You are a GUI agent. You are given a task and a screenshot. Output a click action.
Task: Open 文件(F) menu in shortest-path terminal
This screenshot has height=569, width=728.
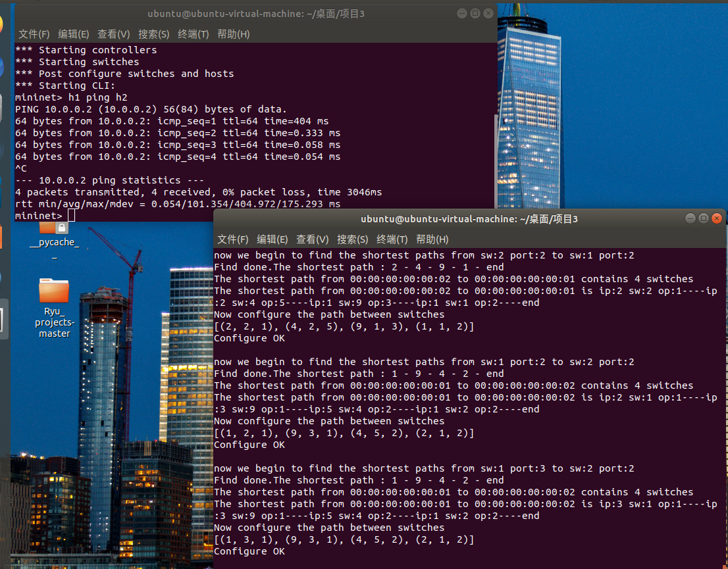(232, 239)
